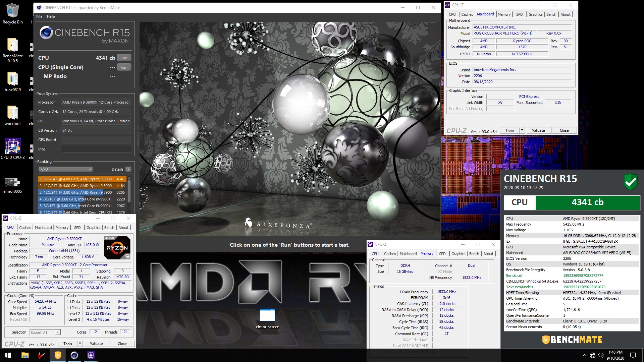Screen dimensions: 644x362
Task: Open the elmor0005 desktop icon
Action: point(12,185)
